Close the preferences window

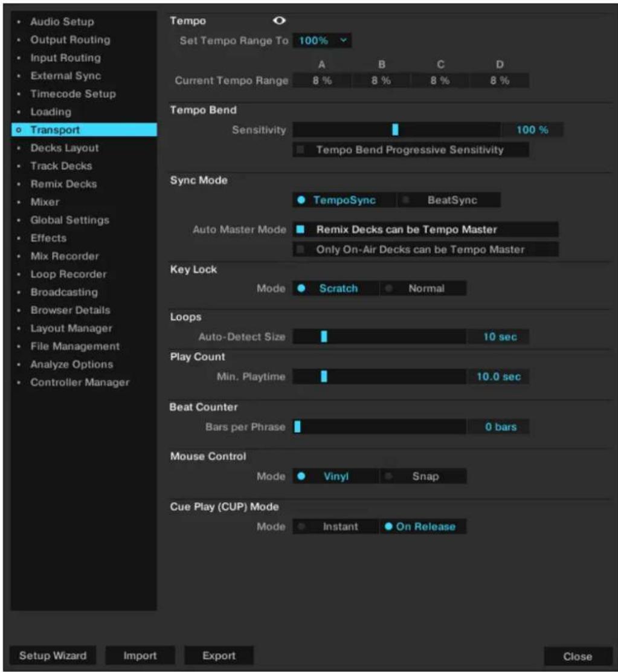[578, 656]
